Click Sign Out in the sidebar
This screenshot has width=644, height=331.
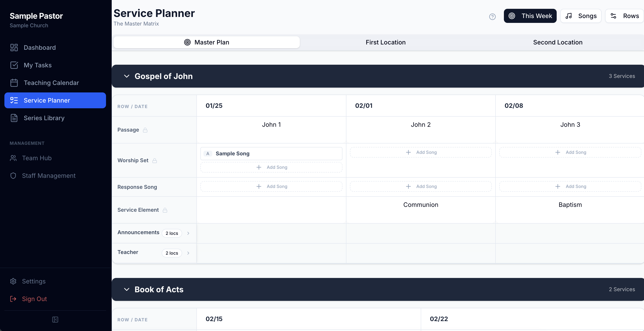(x=34, y=299)
